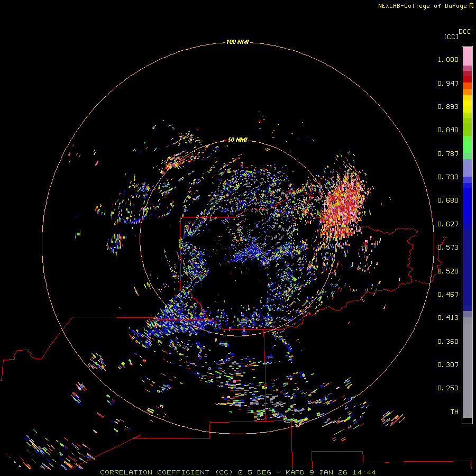The height and width of the screenshot is (476, 476).
Task: Click the 0.680 legend value
Action: click(x=448, y=200)
